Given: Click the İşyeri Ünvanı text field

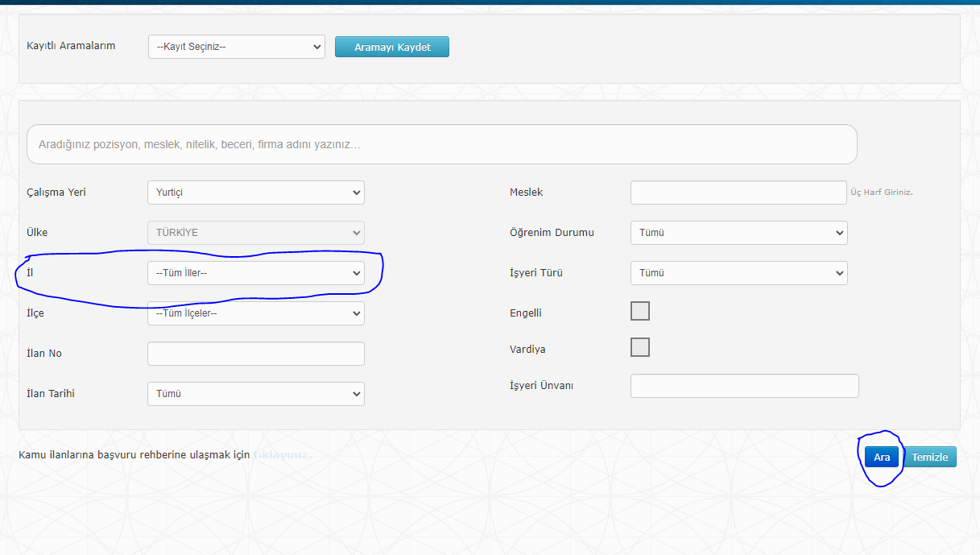Looking at the screenshot, I should point(744,386).
